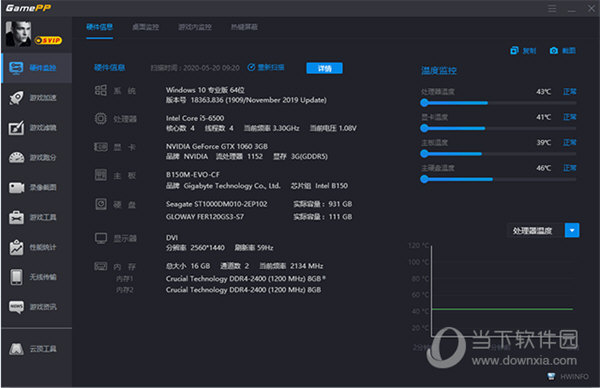Click the Seagate ST1000DM010-2EP102 disk entry
This screenshot has width=600, height=388.
(217, 204)
